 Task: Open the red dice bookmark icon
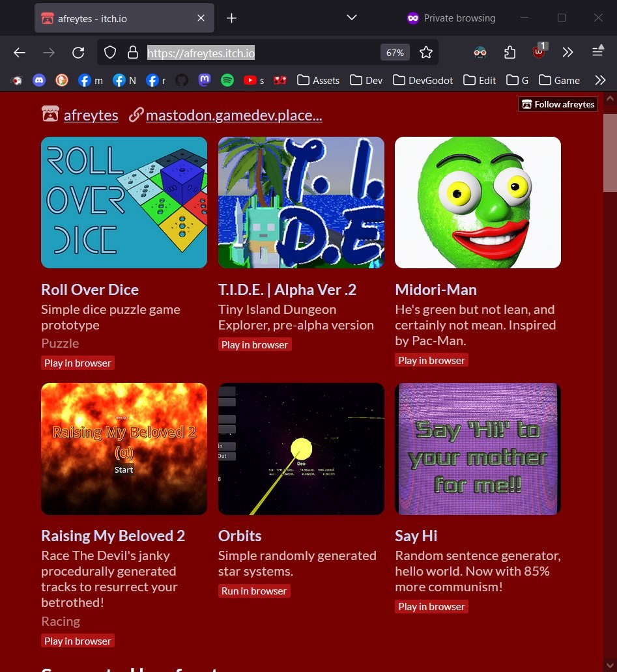pos(280,80)
